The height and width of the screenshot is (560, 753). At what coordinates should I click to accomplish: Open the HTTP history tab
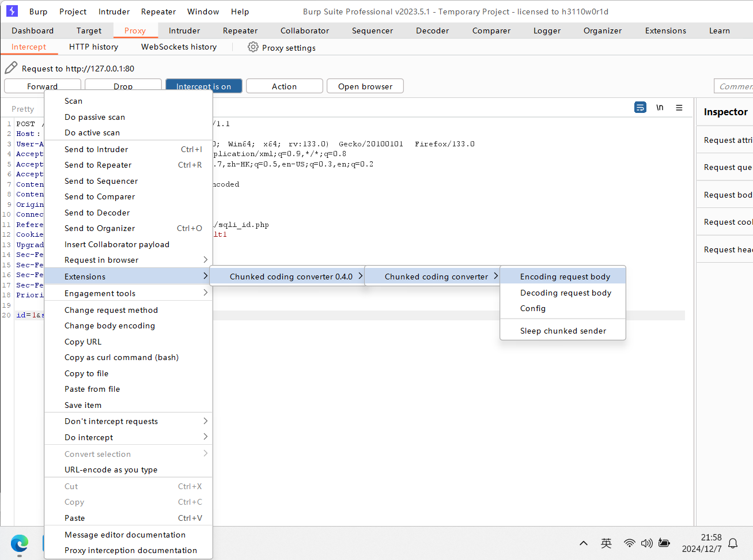click(93, 47)
